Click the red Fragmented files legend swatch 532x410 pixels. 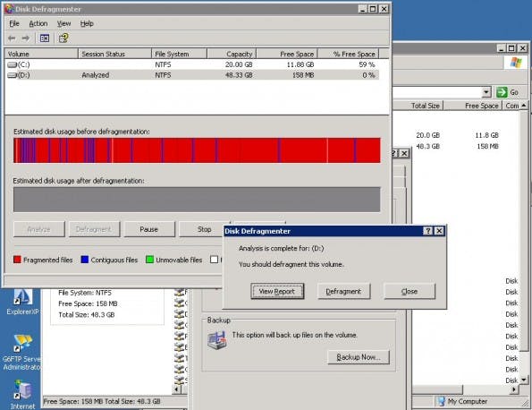pyautogui.click(x=17, y=260)
